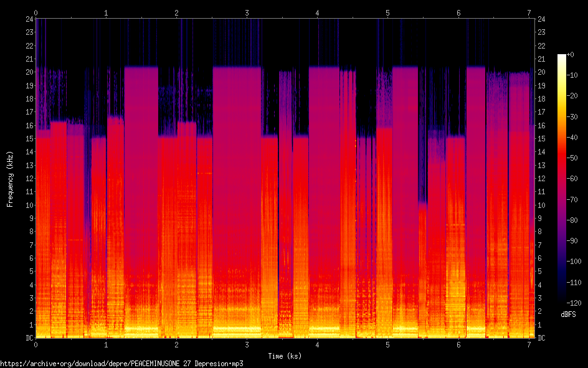This screenshot has height=368, width=588.
Task: Click the dBFS color gradient scale bar
Action: (561, 179)
